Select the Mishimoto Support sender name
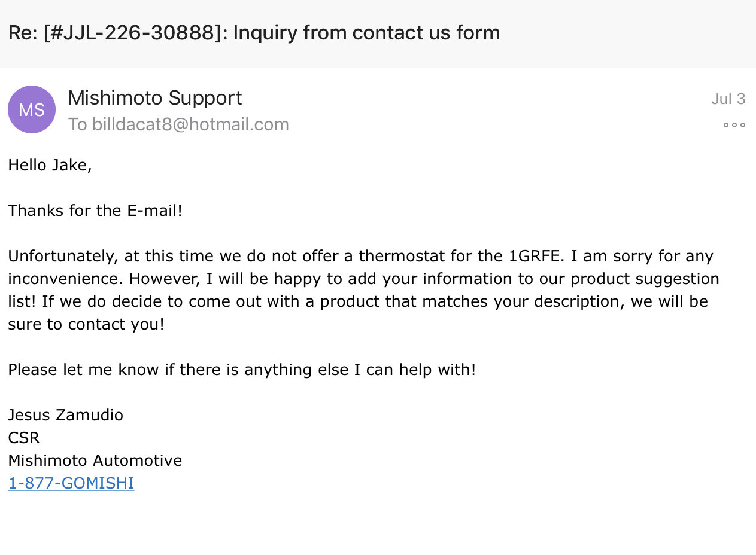 155,97
